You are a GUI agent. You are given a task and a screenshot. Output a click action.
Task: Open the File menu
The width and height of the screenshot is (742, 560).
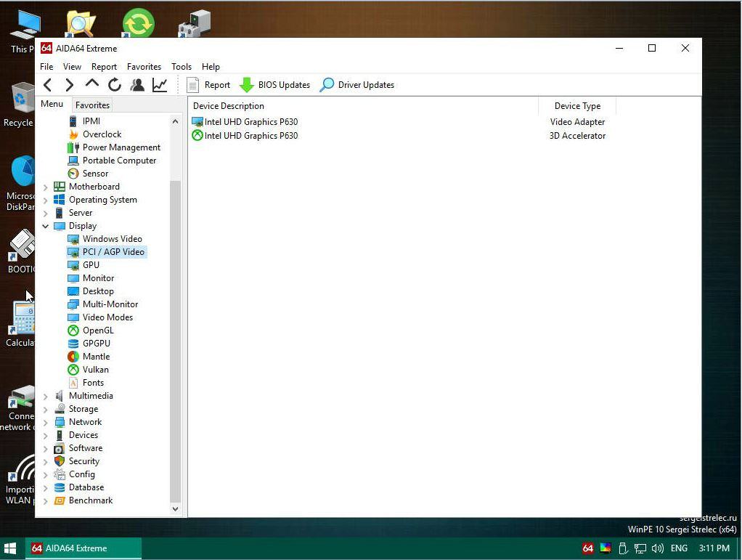click(x=46, y=67)
